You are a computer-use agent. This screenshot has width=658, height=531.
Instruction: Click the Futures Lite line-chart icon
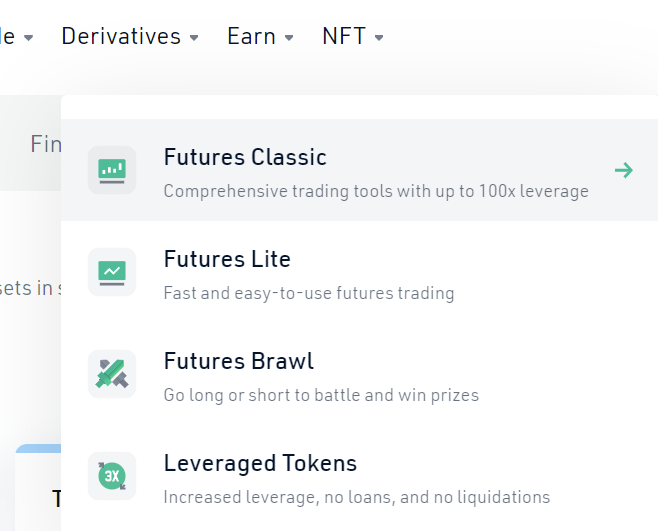coord(112,272)
